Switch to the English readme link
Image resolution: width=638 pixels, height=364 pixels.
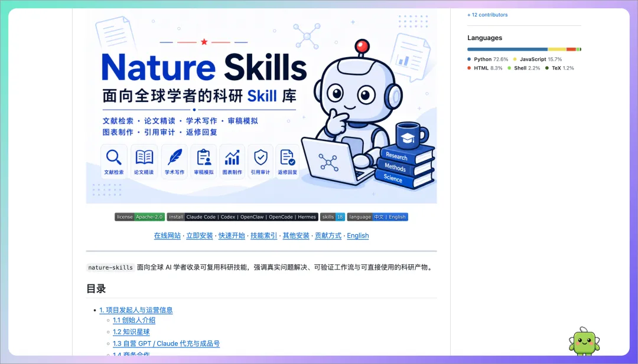(x=357, y=235)
